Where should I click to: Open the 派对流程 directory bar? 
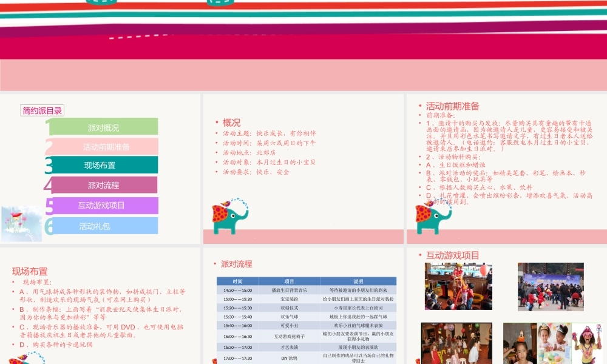pyautogui.click(x=103, y=185)
